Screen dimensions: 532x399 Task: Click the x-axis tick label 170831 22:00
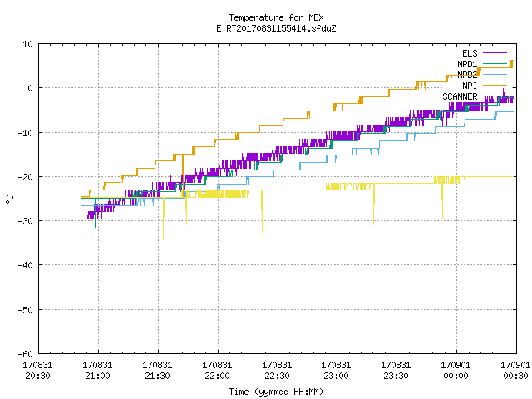(x=217, y=371)
